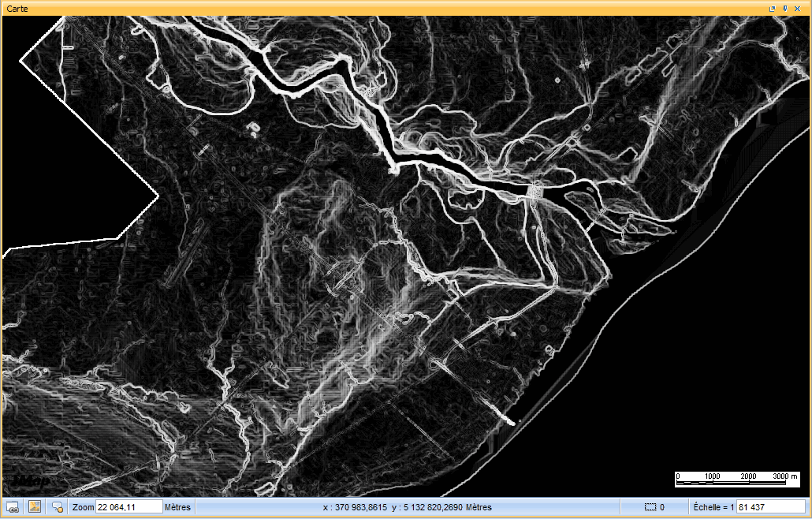
Task: Click the Échelle = 1 label
Action: [x=713, y=507]
